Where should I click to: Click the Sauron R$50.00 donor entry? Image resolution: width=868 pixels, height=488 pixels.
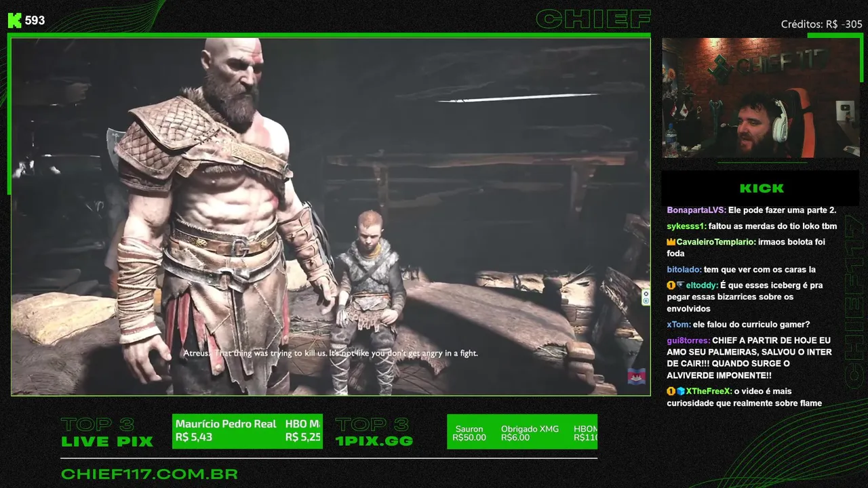click(x=469, y=433)
